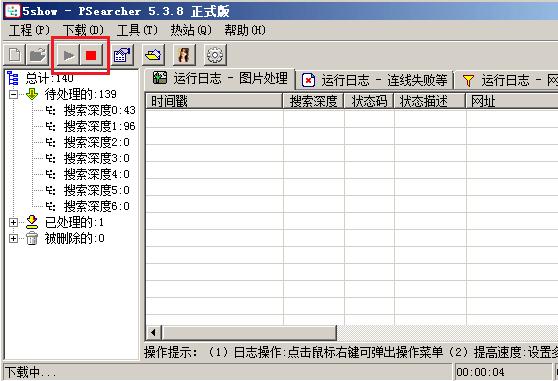This screenshot has height=381, width=558.
Task: Select 搜索深度5:0 tree item
Action: [x=96, y=190]
